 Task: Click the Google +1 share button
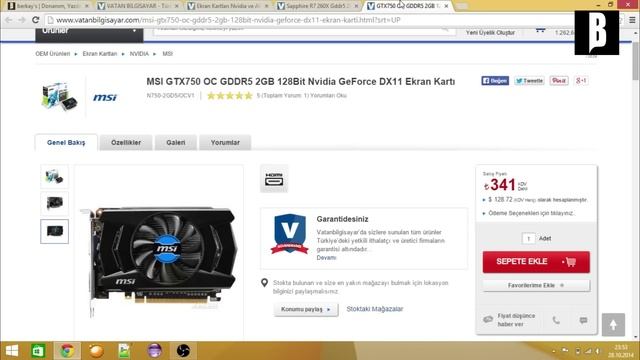[581, 81]
